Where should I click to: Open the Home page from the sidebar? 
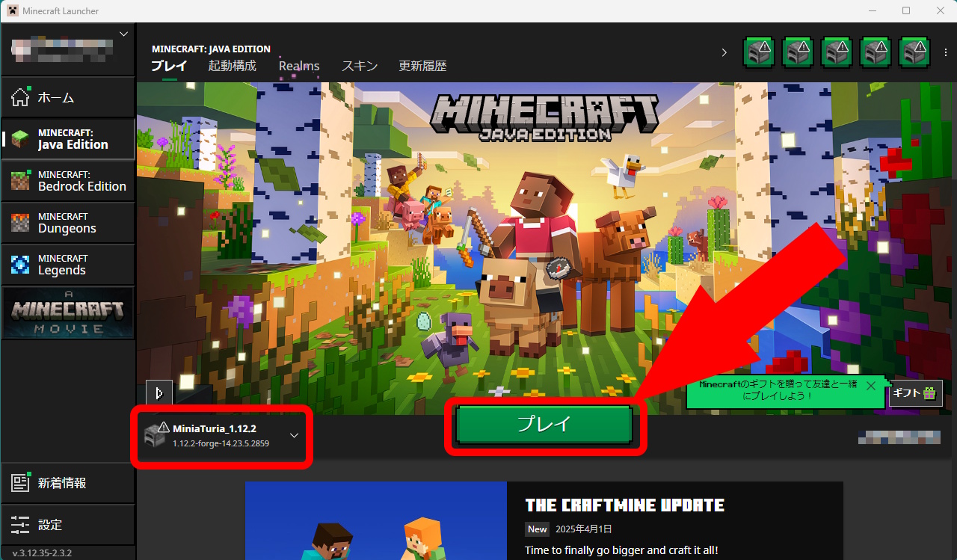click(67, 97)
